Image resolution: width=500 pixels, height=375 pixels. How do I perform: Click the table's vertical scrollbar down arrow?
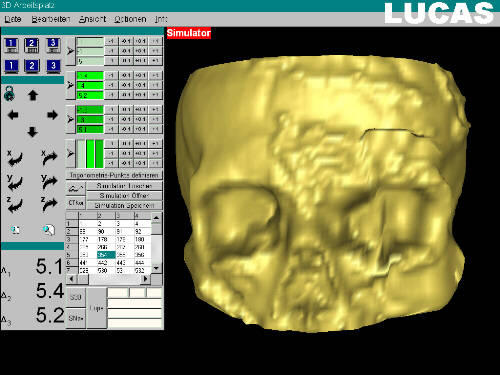tap(156, 268)
